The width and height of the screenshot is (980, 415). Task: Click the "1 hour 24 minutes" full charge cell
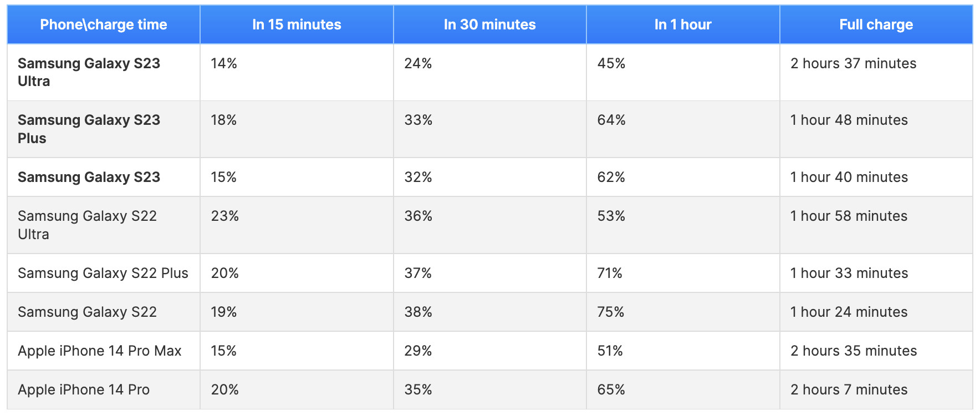coord(849,312)
